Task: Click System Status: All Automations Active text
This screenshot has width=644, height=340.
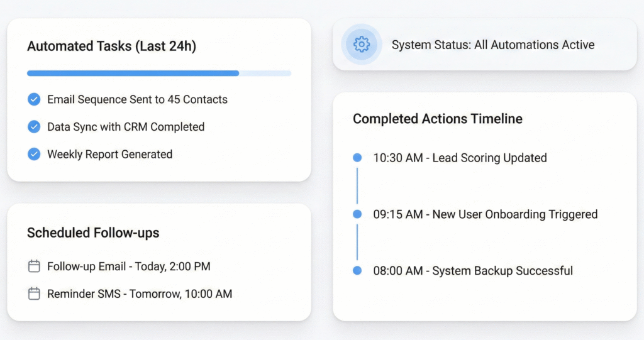Action: pyautogui.click(x=492, y=45)
